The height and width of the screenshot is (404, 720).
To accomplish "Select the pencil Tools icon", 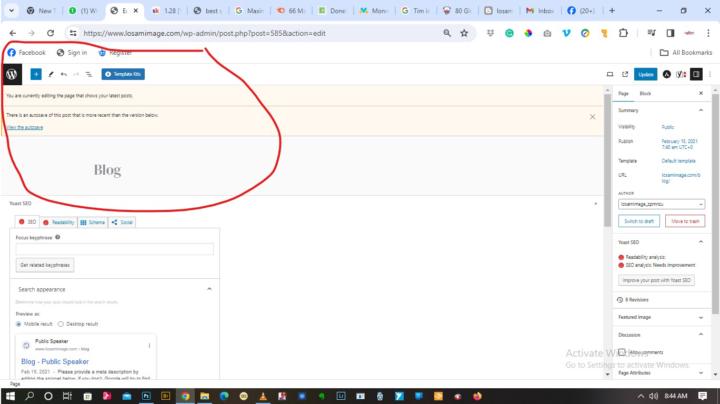I will pyautogui.click(x=51, y=74).
